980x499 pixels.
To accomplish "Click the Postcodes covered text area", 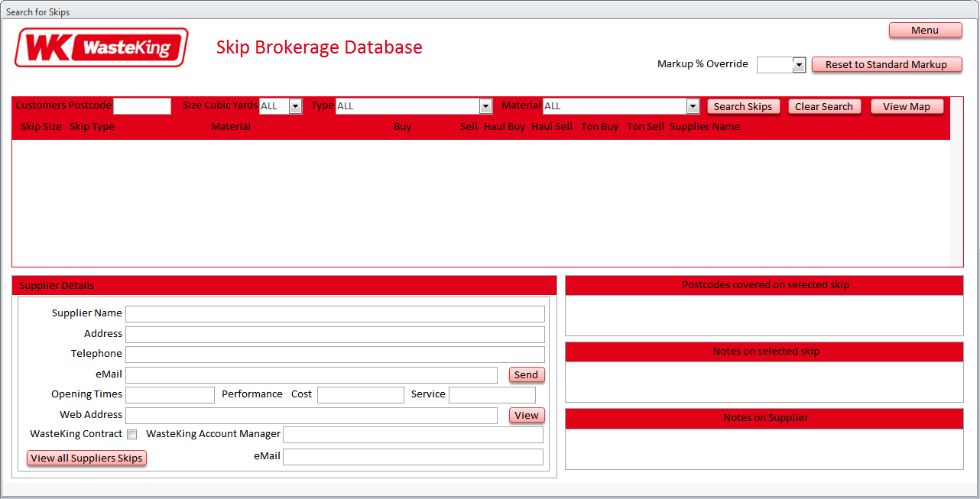I will point(764,315).
